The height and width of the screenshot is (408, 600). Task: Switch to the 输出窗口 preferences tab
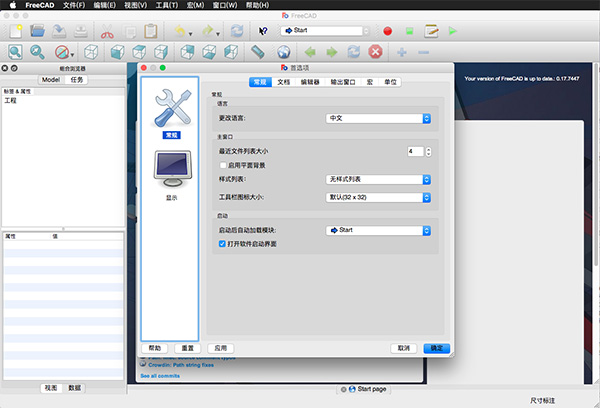click(x=343, y=82)
